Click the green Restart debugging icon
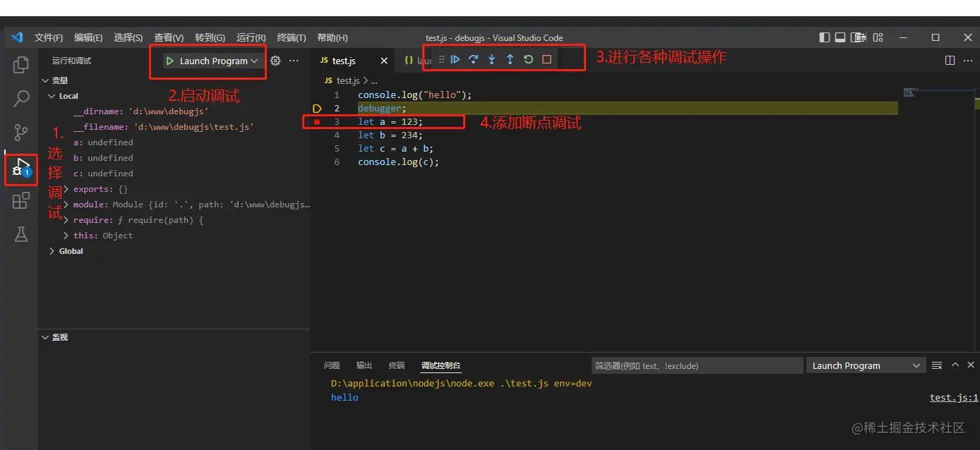Viewport: 980px width, 450px height. (x=528, y=60)
